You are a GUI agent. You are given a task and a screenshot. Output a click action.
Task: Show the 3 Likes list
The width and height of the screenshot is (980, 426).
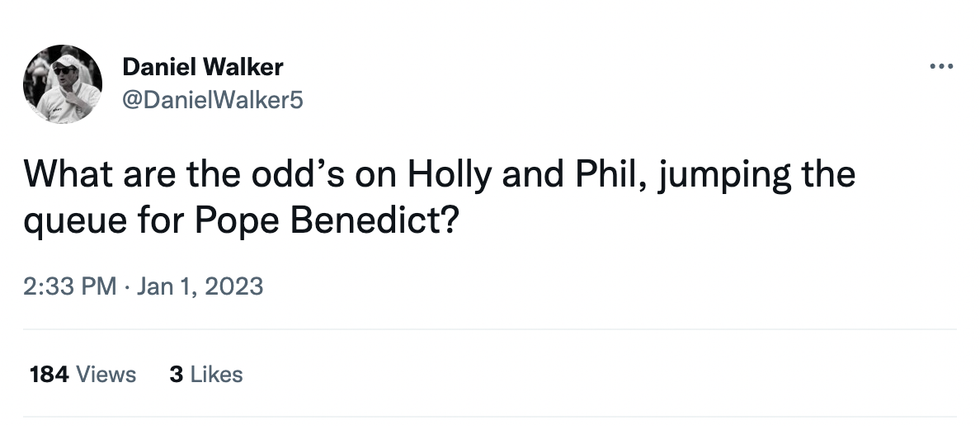tap(206, 374)
